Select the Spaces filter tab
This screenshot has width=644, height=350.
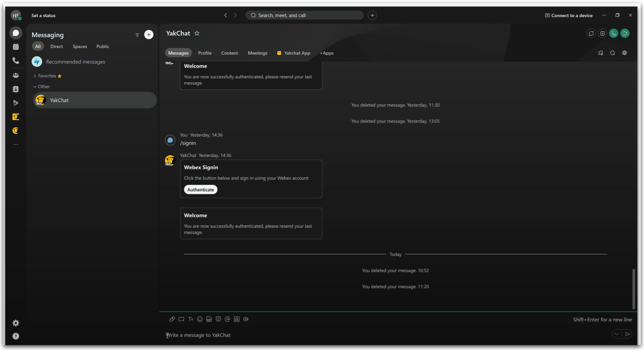point(80,46)
